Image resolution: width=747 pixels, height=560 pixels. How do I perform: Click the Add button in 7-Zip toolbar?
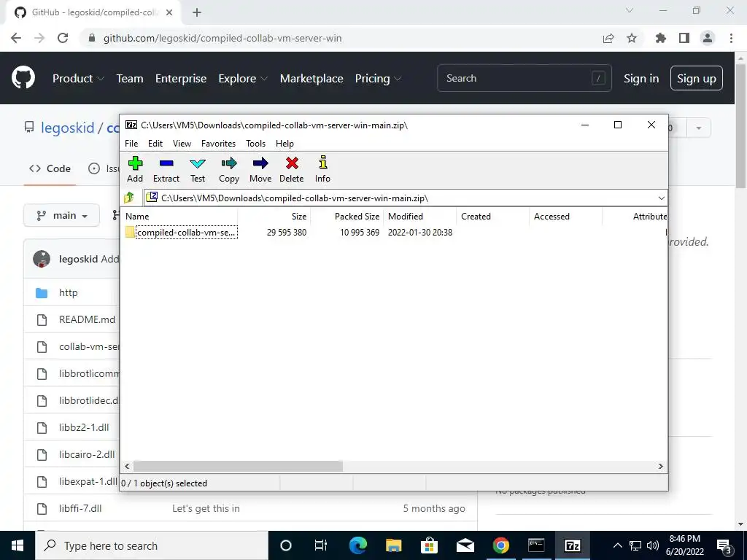[x=135, y=169]
